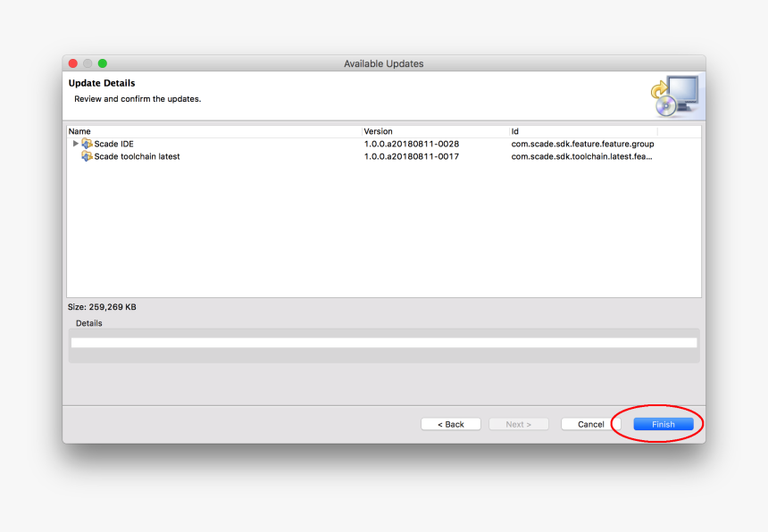Click the update wizard computer and disc icon
Image resolution: width=768 pixels, height=532 pixels.
(x=675, y=96)
